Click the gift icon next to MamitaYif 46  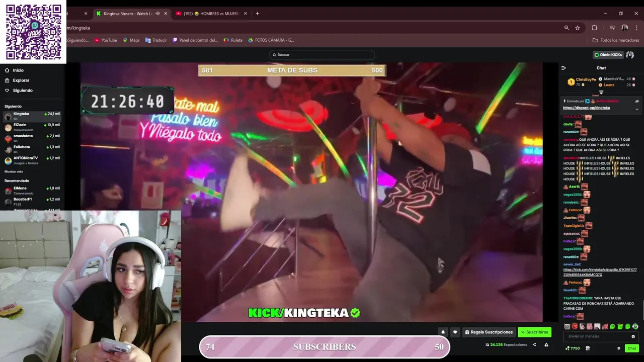click(633, 79)
